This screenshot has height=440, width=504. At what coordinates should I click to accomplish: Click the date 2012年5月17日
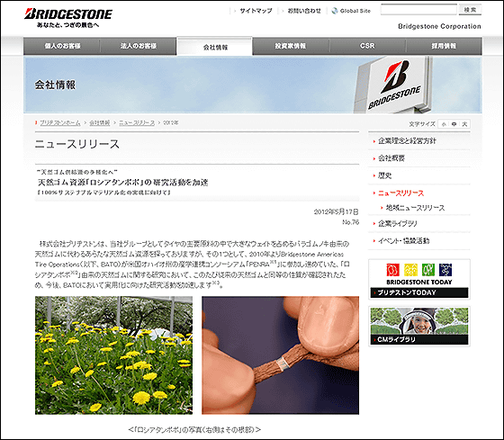[336, 211]
